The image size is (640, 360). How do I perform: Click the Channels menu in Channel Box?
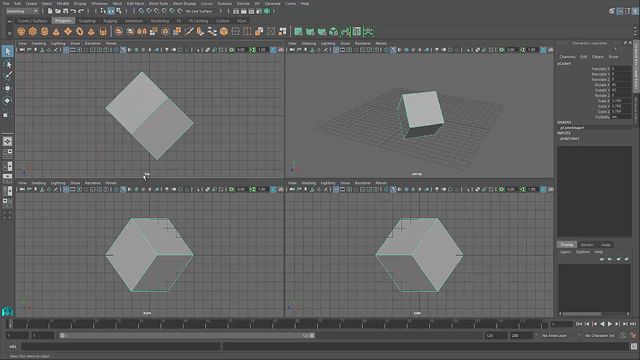pos(567,57)
